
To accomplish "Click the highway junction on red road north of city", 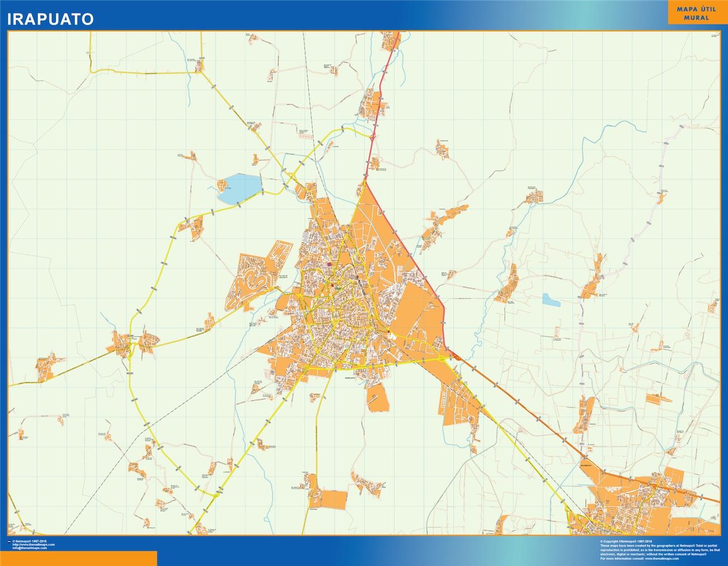I will (x=373, y=134).
